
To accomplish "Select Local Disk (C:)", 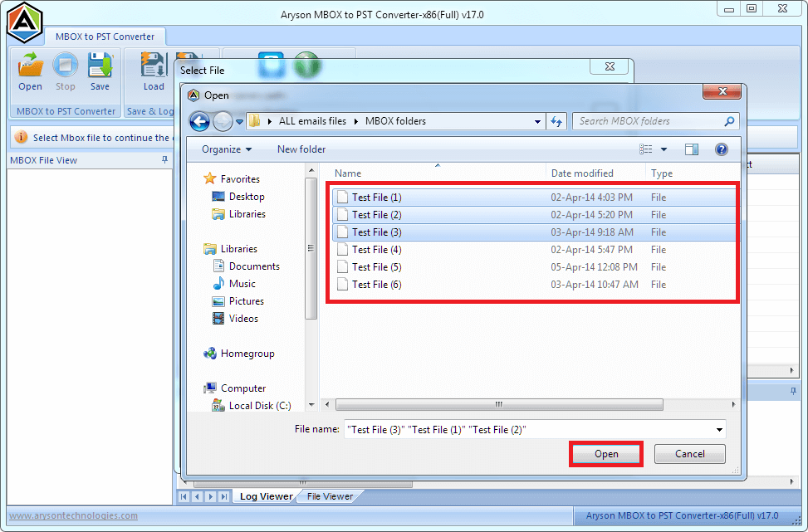I will 260,406.
